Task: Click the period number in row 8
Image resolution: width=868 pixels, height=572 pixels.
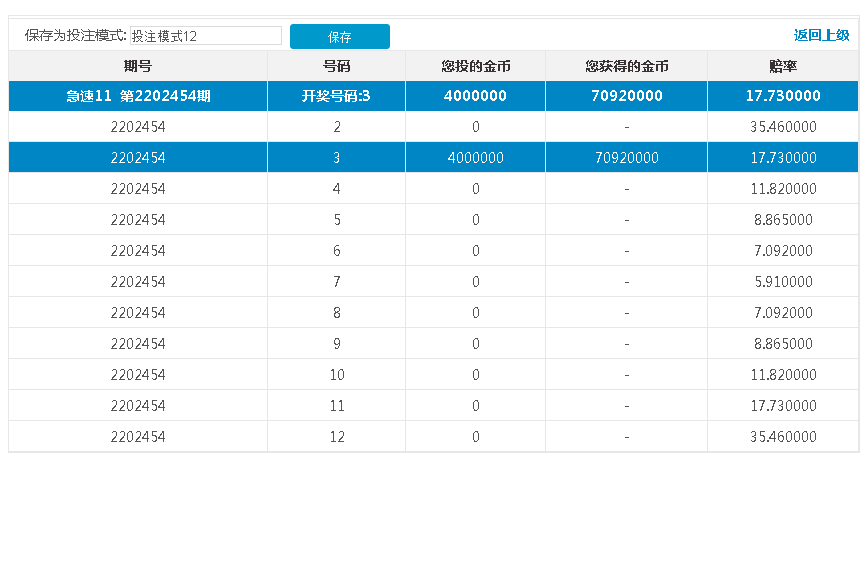Action: (x=138, y=313)
